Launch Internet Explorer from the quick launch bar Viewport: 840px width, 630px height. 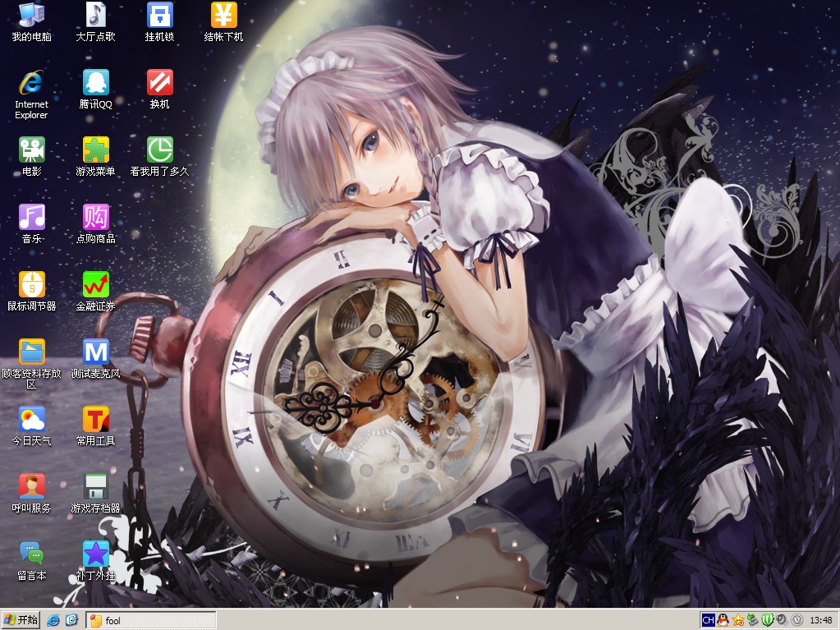pos(53,620)
